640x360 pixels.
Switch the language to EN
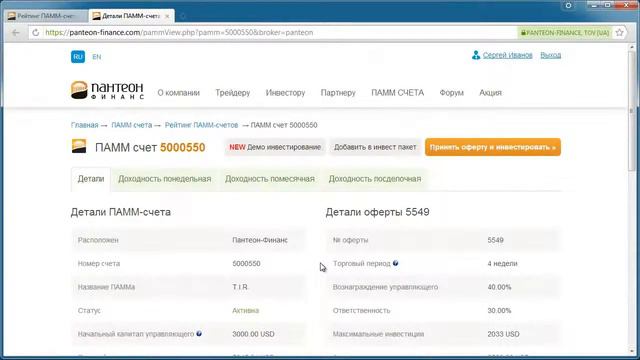[x=97, y=57]
